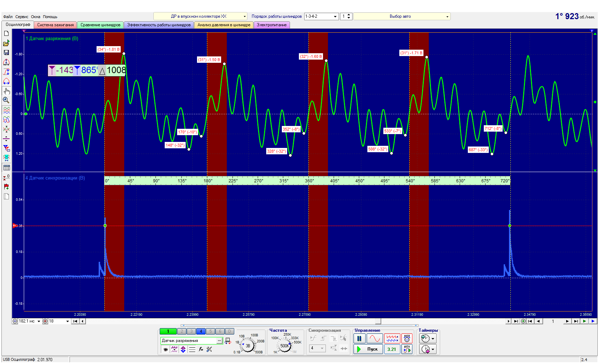Open channel settings with the wrench icon
602x364 pixels.
pos(209,349)
